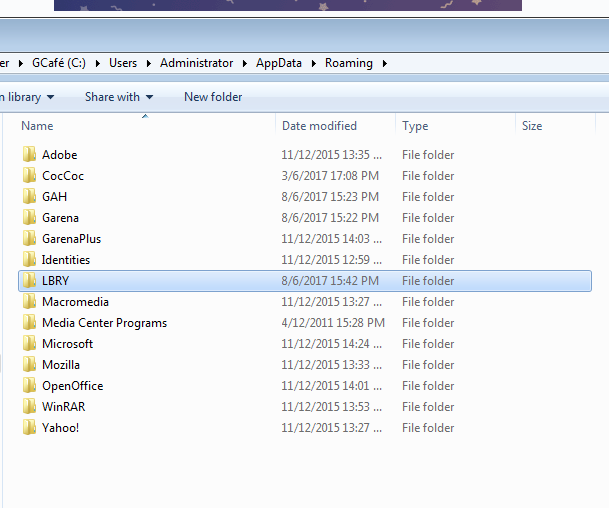This screenshot has width=609, height=508.
Task: Click Roaming in the address bar
Action: click(348, 63)
